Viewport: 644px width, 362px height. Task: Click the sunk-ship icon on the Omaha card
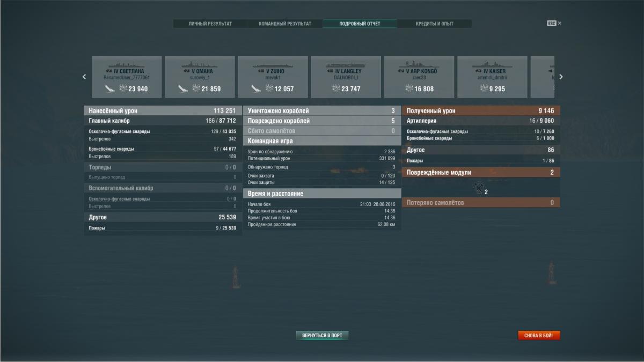pyautogui.click(x=184, y=88)
